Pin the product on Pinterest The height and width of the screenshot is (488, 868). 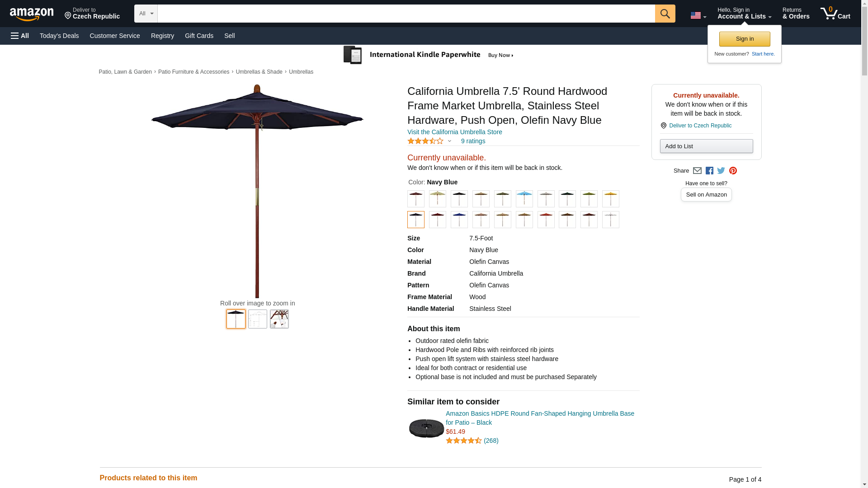tap(733, 171)
